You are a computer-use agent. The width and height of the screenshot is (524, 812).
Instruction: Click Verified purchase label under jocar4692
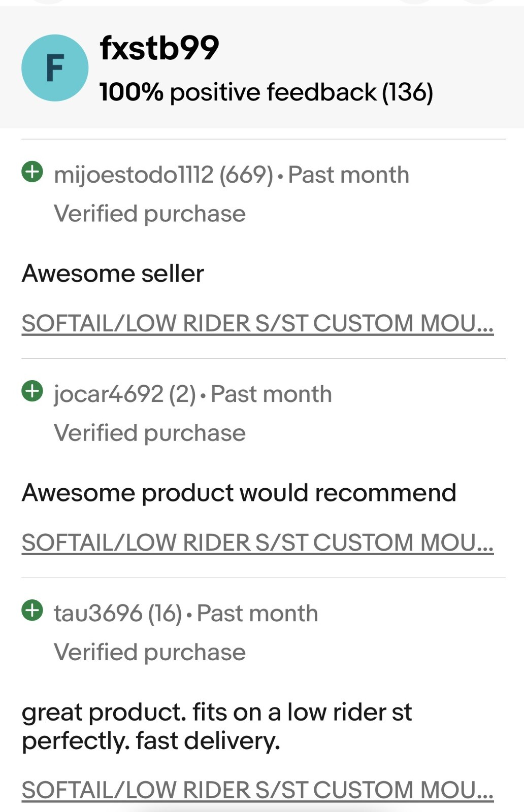tap(150, 433)
